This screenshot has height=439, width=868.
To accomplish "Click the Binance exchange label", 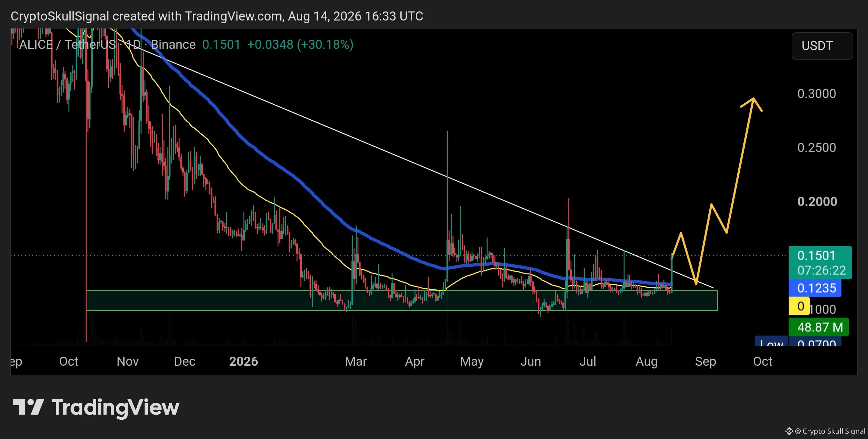I will pos(173,44).
